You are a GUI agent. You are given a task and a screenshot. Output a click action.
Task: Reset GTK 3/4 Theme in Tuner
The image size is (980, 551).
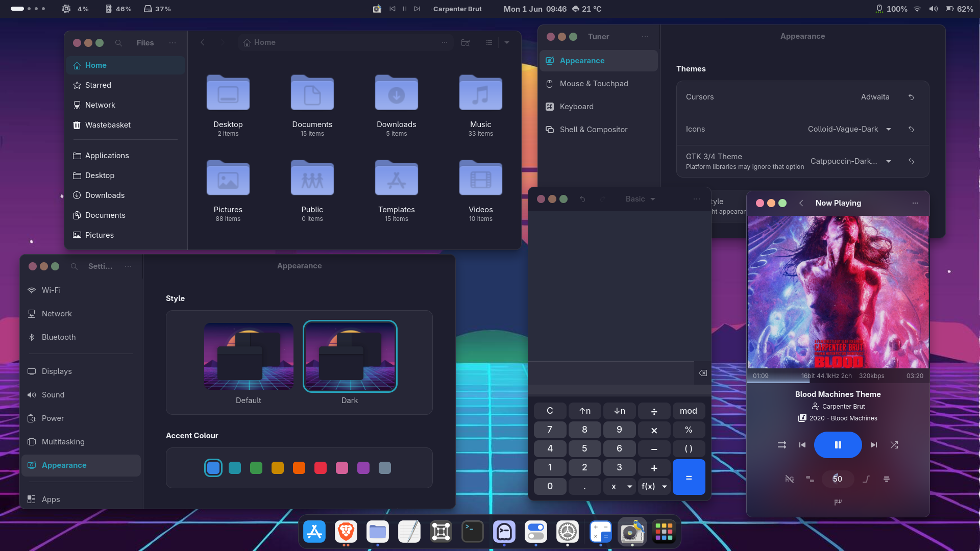(x=911, y=161)
